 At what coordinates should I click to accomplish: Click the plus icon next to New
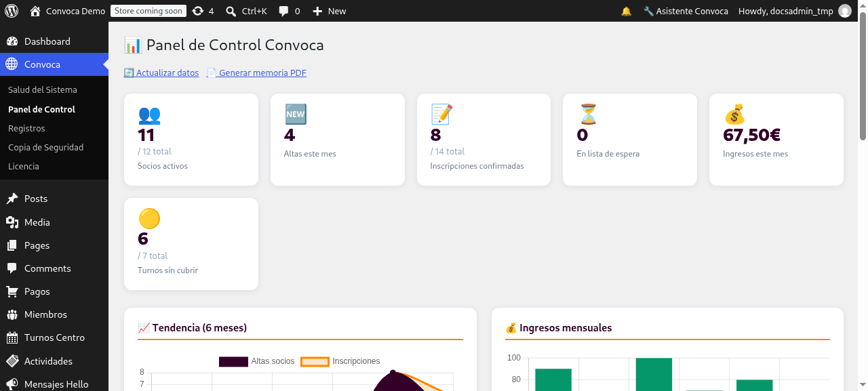pos(317,11)
